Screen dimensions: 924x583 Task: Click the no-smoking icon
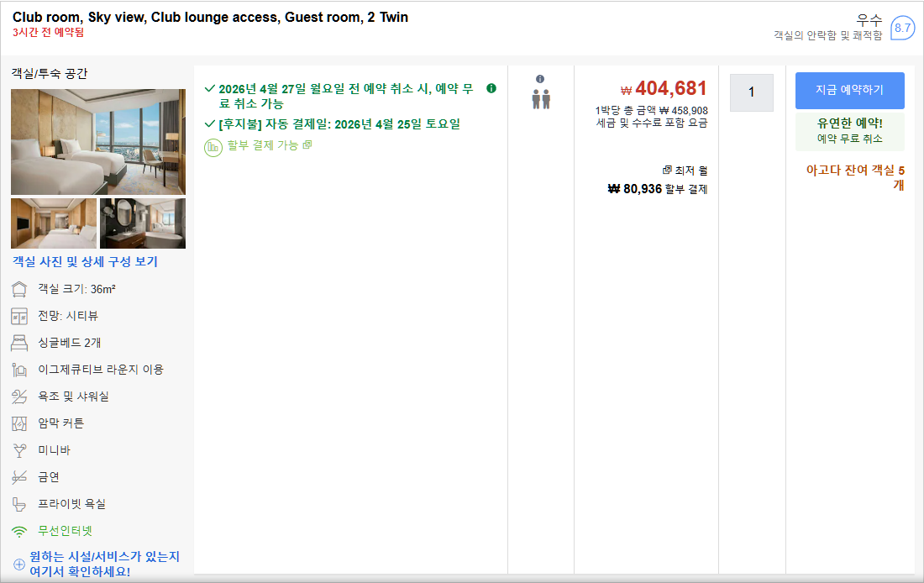pos(19,477)
